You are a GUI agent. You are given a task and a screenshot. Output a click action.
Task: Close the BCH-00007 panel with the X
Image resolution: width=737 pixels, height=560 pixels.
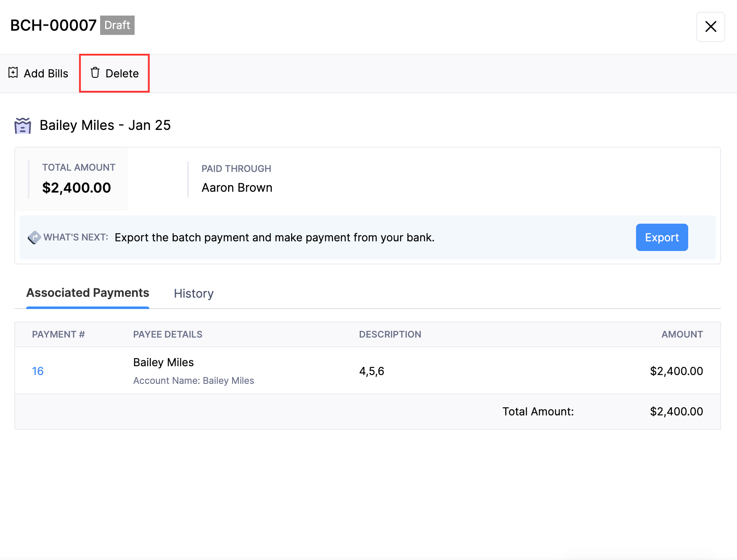(x=710, y=27)
